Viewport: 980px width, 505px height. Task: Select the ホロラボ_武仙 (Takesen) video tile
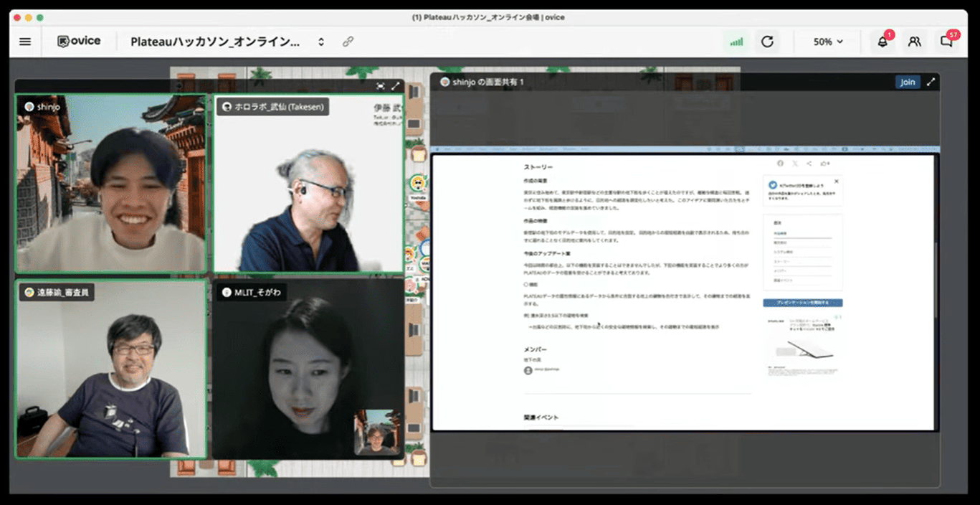(x=308, y=184)
